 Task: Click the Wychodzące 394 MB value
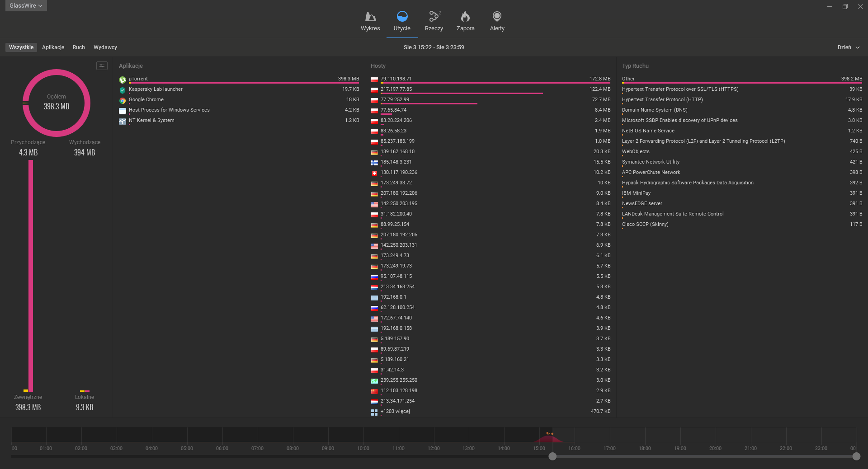pyautogui.click(x=85, y=153)
